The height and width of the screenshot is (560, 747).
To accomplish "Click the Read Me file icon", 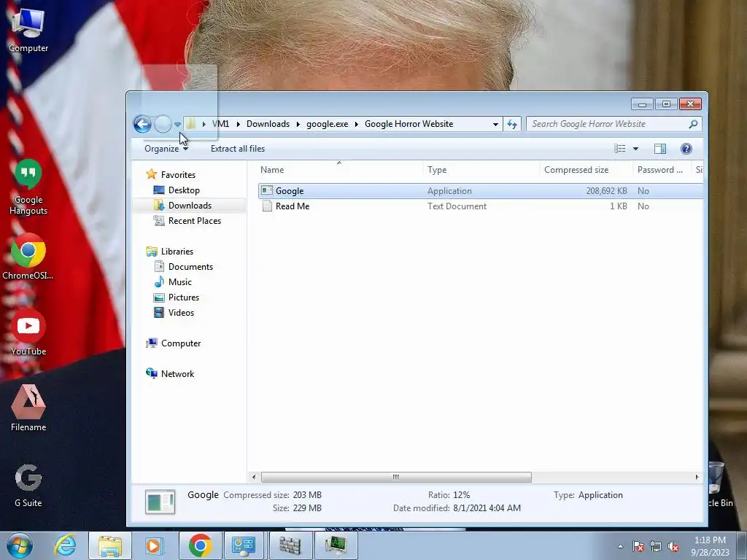I will [267, 206].
